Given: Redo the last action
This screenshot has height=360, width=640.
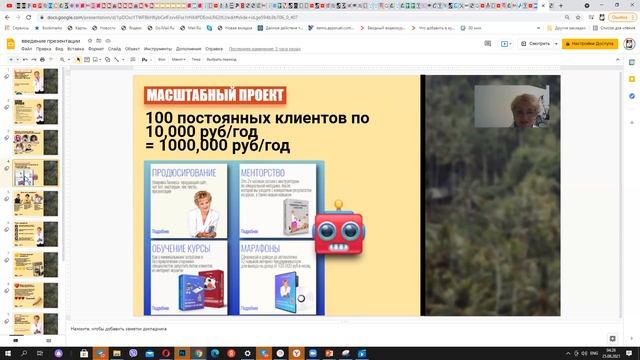Looking at the screenshot, I should click(34, 60).
